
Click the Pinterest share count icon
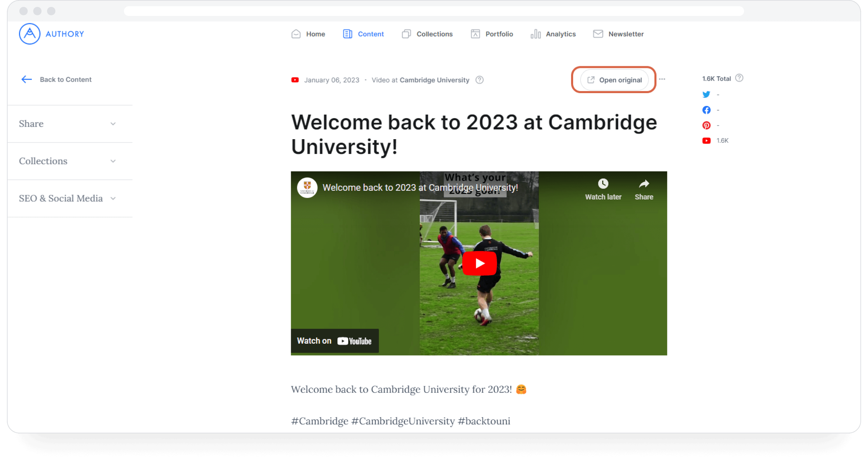pos(706,125)
